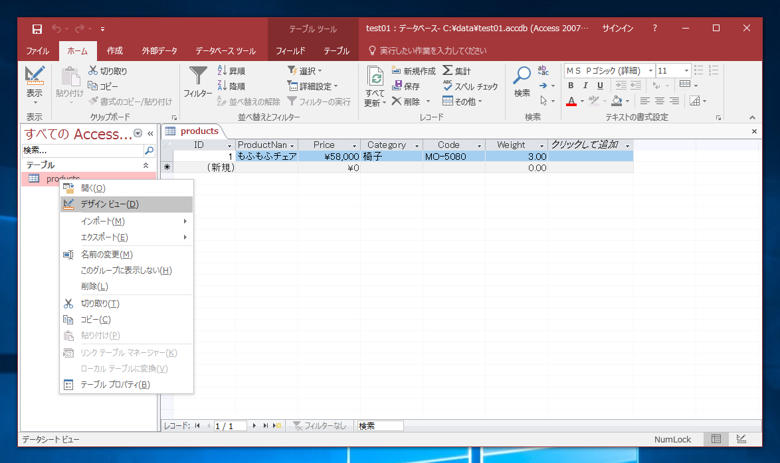The width and height of the screenshot is (780, 463).
Task: Open the 詳細設定 (Advanced) dropdown
Action: [312, 86]
